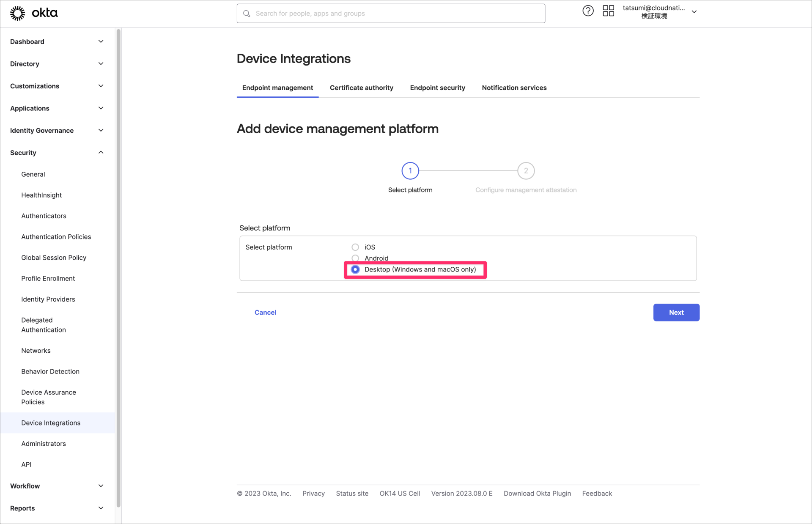Viewport: 812px width, 524px height.
Task: Select the iOS platform radio button
Action: point(355,247)
